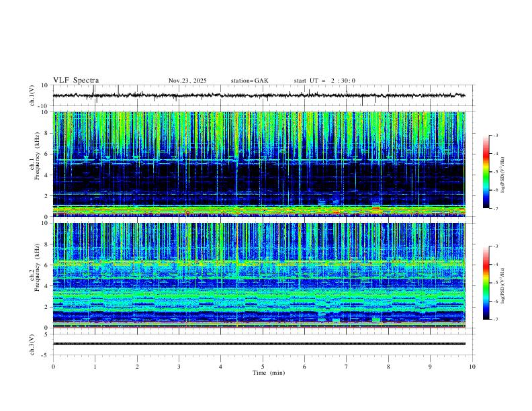Select the date text "Nov.23, 2025"
Screen dimensions: 532x411
click(187, 81)
